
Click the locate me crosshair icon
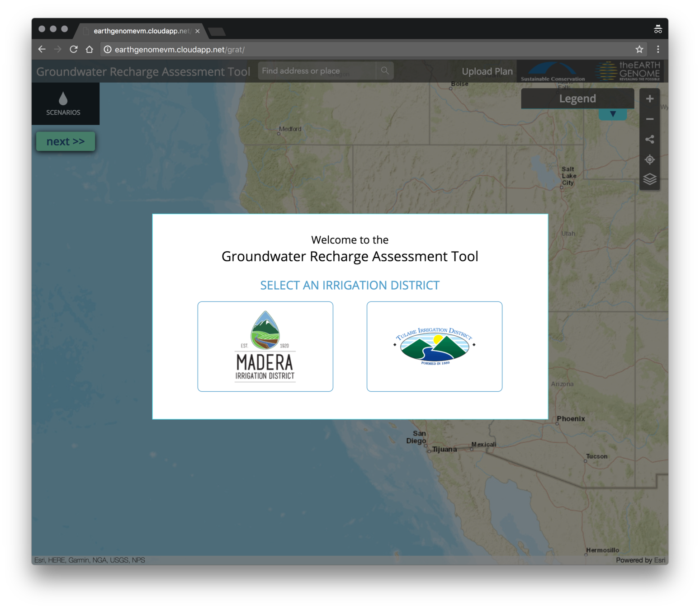(650, 160)
